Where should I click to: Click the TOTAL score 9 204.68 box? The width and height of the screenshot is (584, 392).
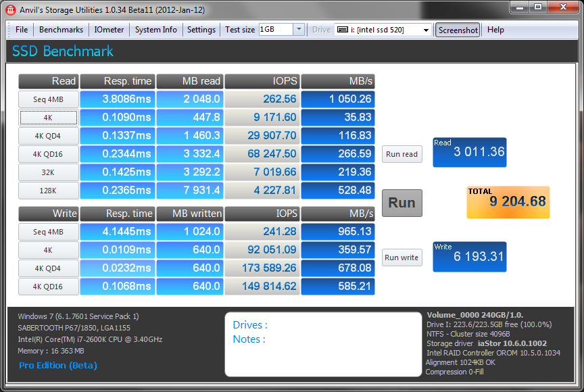point(508,202)
